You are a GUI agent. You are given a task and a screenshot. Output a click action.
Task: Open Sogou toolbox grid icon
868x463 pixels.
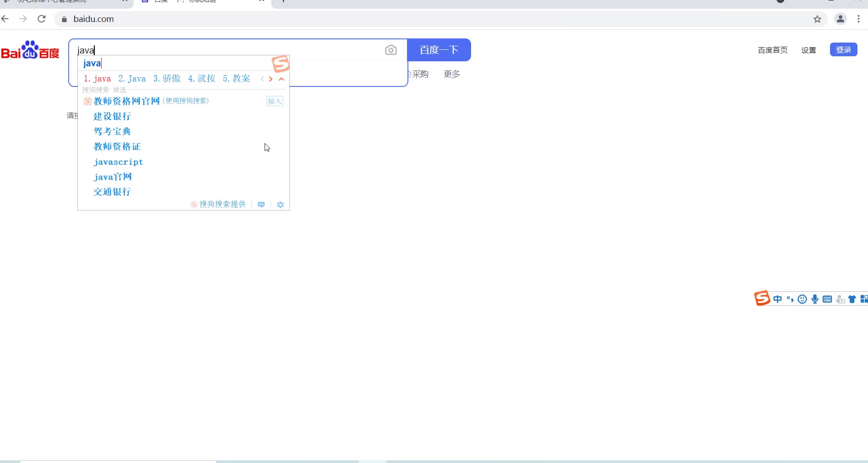click(864, 299)
